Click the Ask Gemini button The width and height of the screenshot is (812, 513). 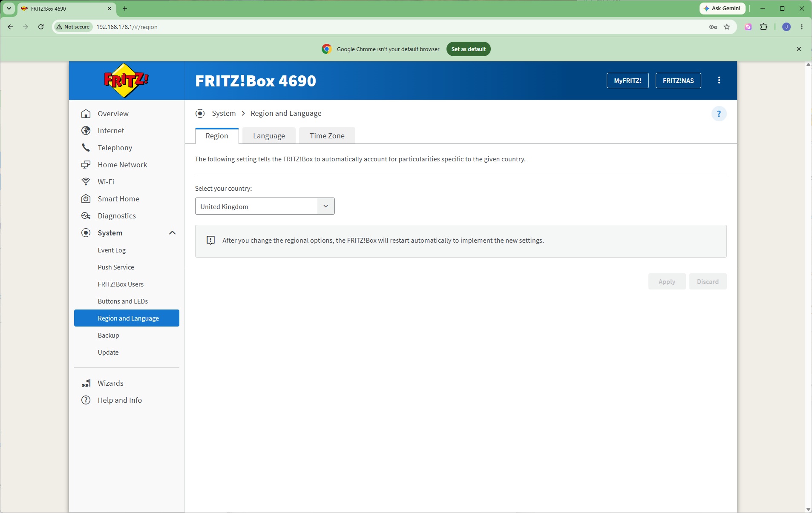722,9
